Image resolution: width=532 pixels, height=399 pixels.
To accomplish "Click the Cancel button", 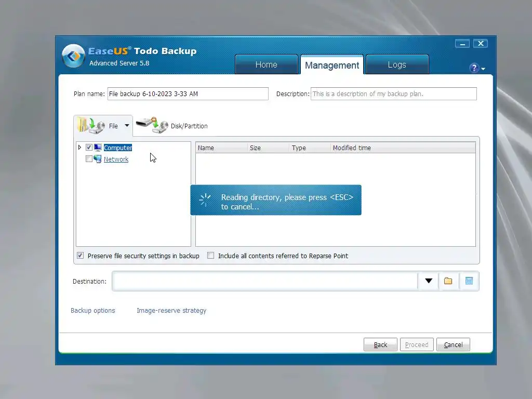I will pos(453,344).
